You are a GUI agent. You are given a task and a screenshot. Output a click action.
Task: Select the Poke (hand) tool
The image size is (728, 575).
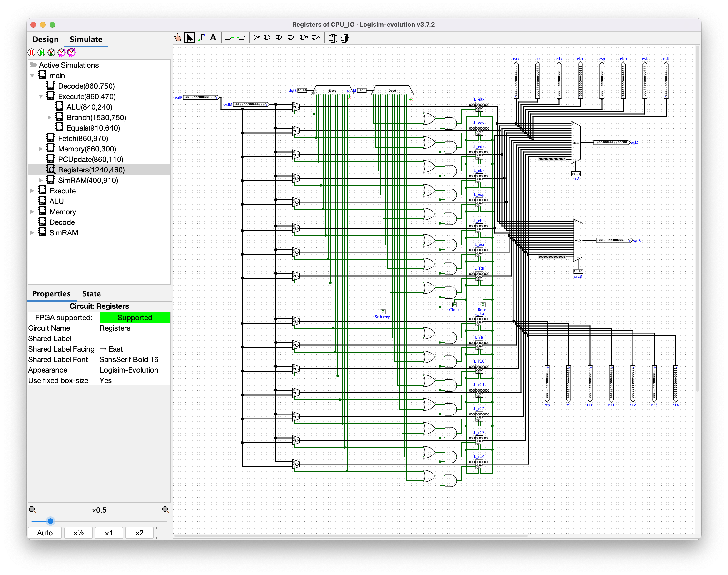pos(178,38)
